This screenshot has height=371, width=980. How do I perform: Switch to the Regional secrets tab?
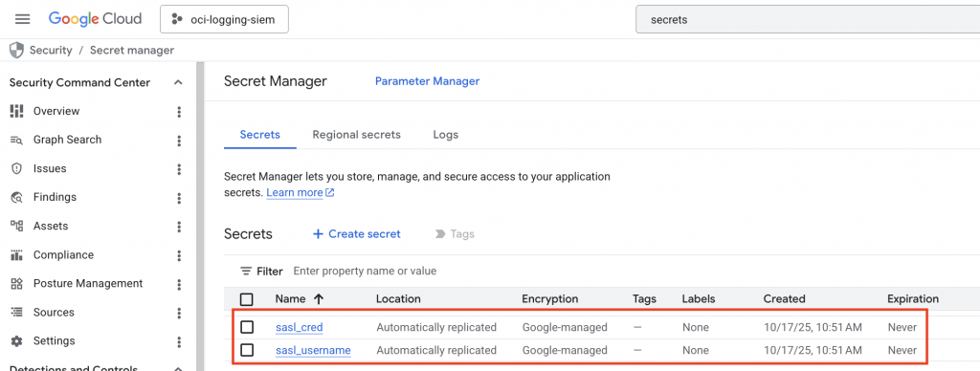(x=356, y=134)
